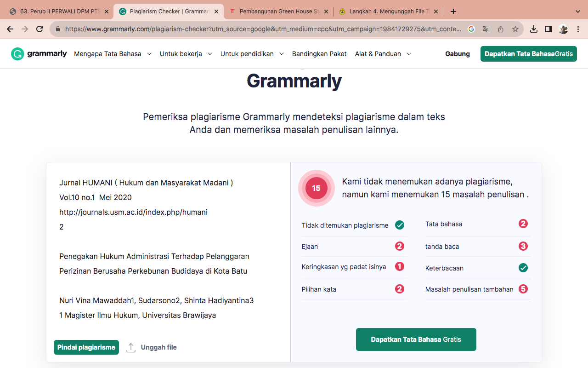Click the Tidak ditemukan plagiarisme label
Viewport: 588px width, 368px height.
tap(345, 225)
